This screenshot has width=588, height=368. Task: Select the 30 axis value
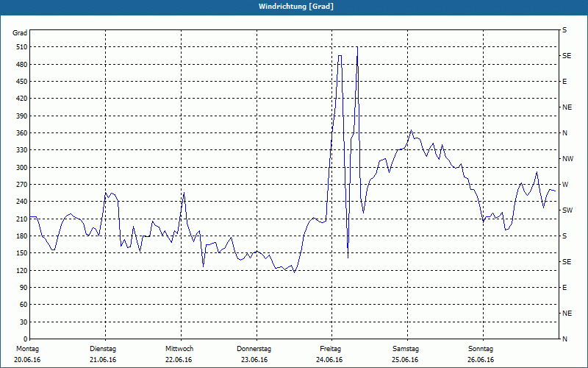24,322
